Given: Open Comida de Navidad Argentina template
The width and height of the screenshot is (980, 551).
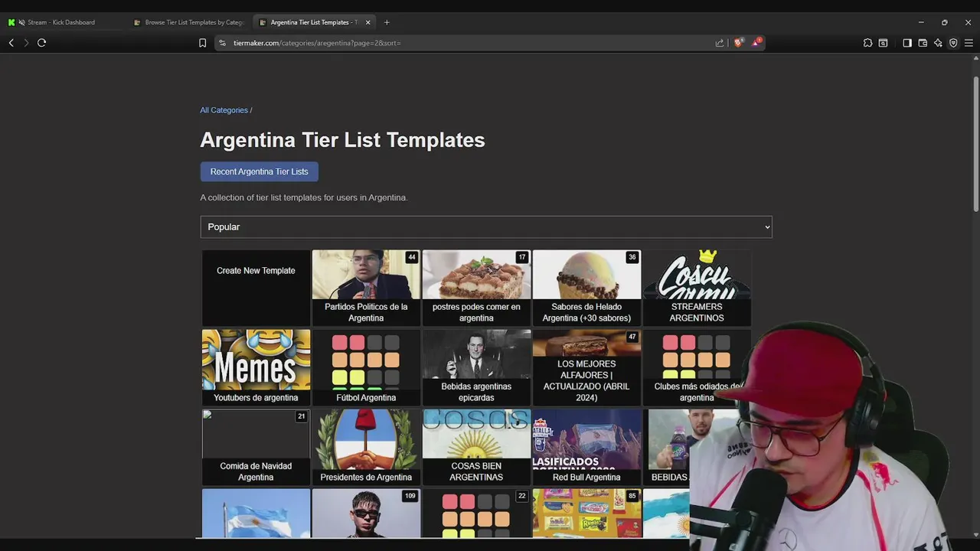Looking at the screenshot, I should click(x=256, y=447).
